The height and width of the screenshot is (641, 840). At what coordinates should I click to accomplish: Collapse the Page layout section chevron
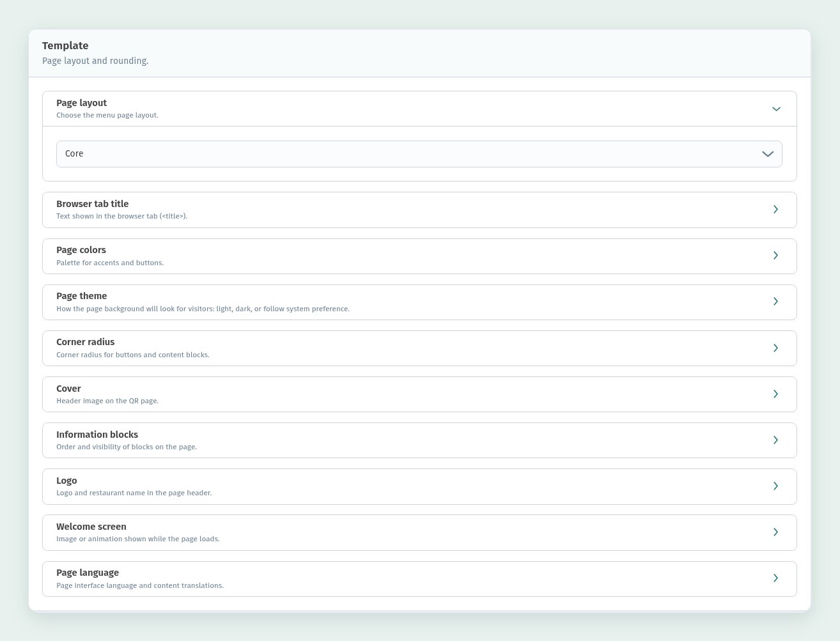click(x=776, y=109)
